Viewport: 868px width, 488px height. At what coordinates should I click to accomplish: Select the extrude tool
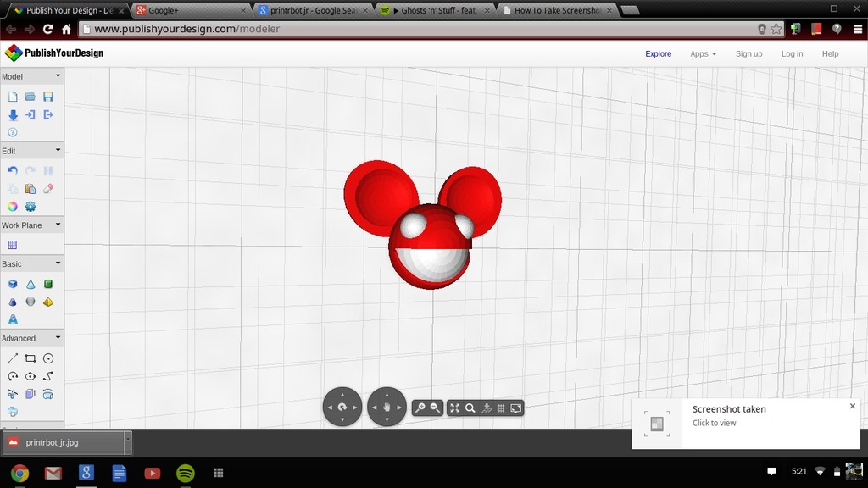pyautogui.click(x=31, y=394)
